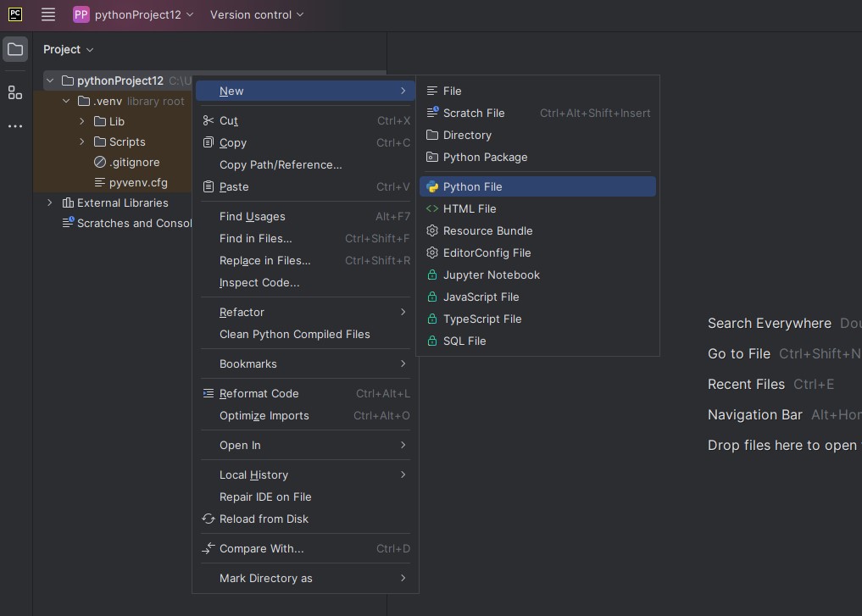
Task: Expand the Lib folder
Action: click(82, 121)
